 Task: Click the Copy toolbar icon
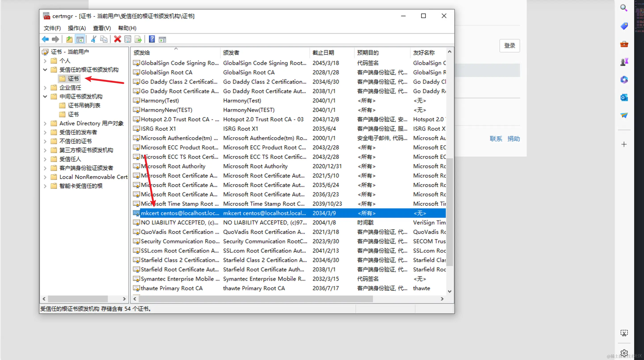coord(104,39)
